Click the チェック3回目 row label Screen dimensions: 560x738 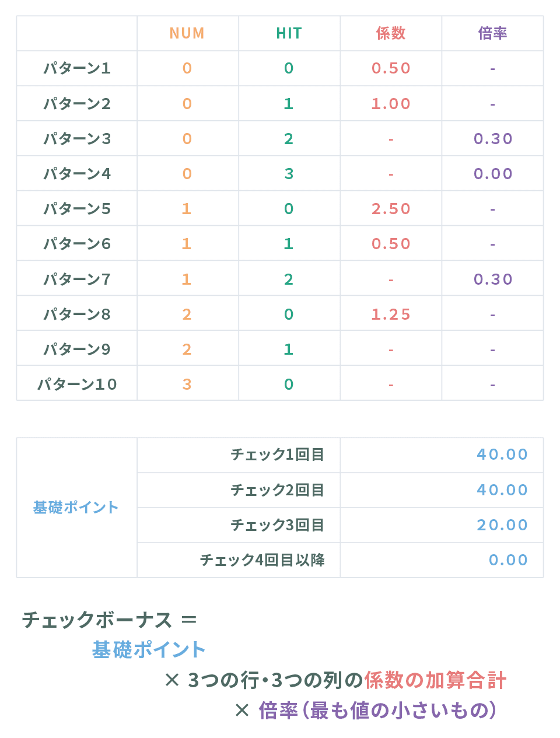coord(278,525)
